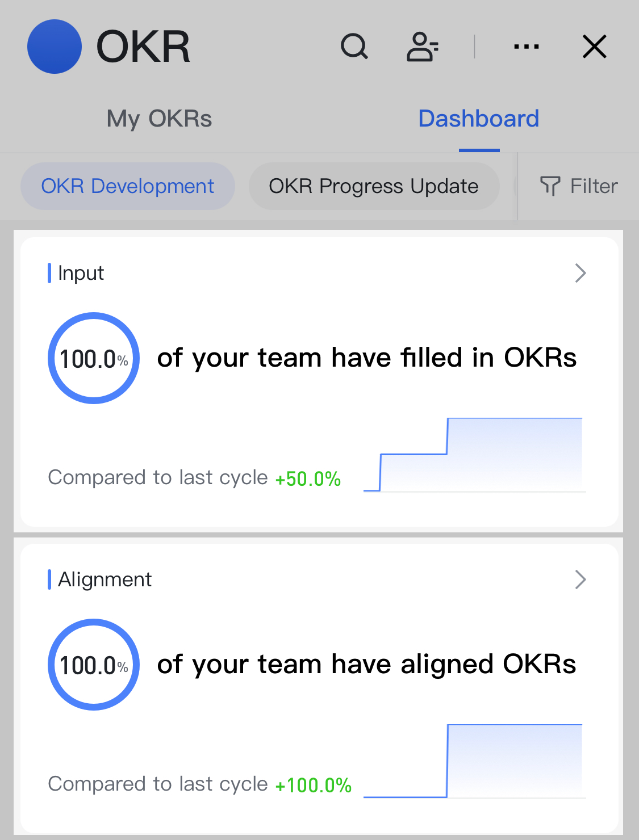Switch to the My OKRs tab
Image resolution: width=639 pixels, height=840 pixels.
click(159, 119)
